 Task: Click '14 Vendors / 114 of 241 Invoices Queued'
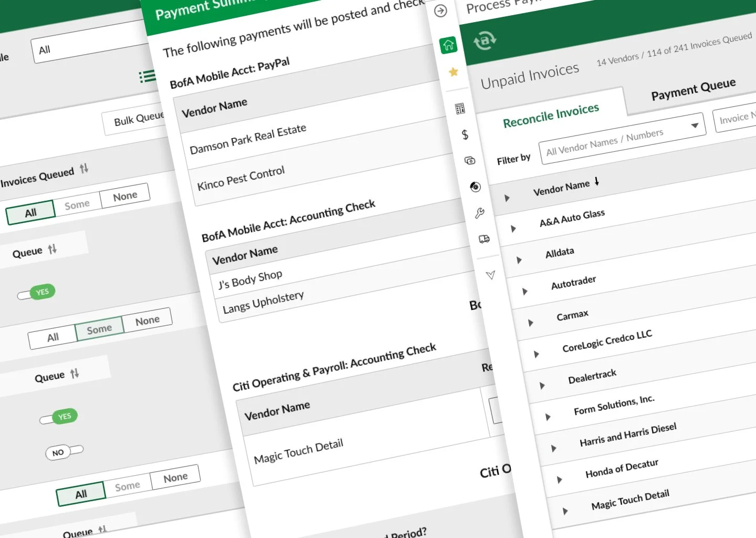pos(674,49)
